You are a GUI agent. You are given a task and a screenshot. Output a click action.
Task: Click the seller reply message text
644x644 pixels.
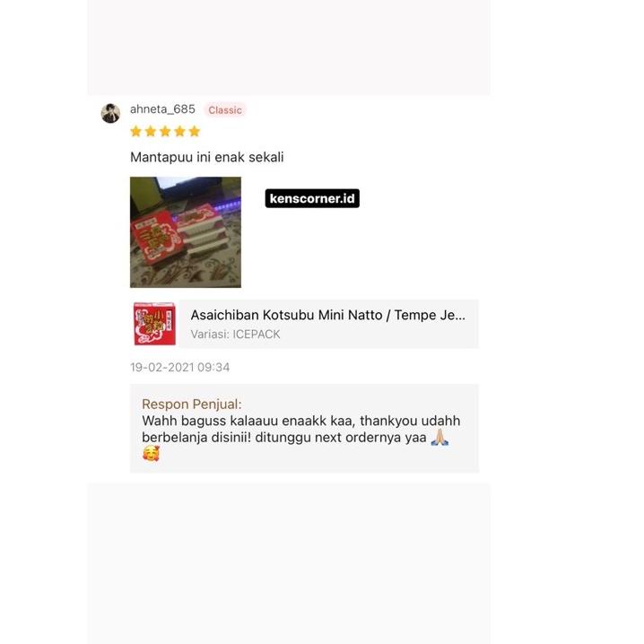click(x=300, y=430)
